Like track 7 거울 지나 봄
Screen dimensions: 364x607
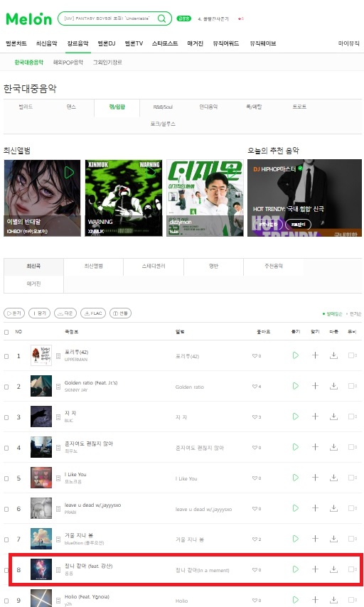coord(257,539)
